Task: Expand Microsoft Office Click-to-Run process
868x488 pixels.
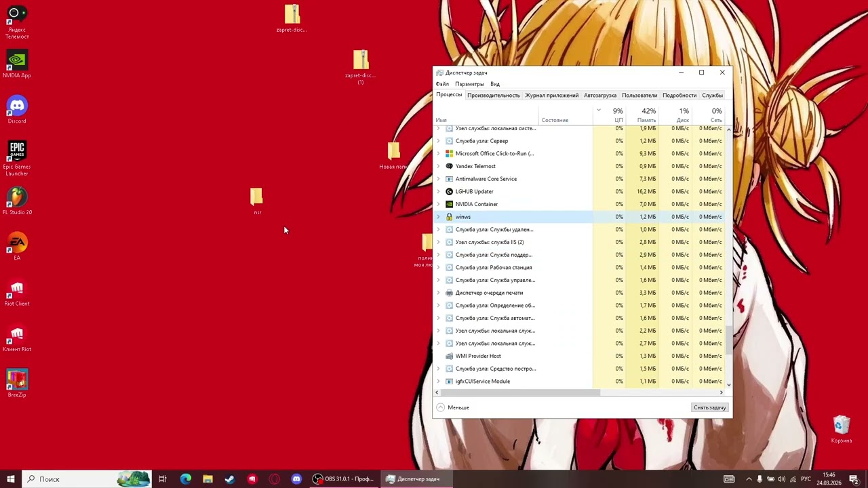Action: 438,153
